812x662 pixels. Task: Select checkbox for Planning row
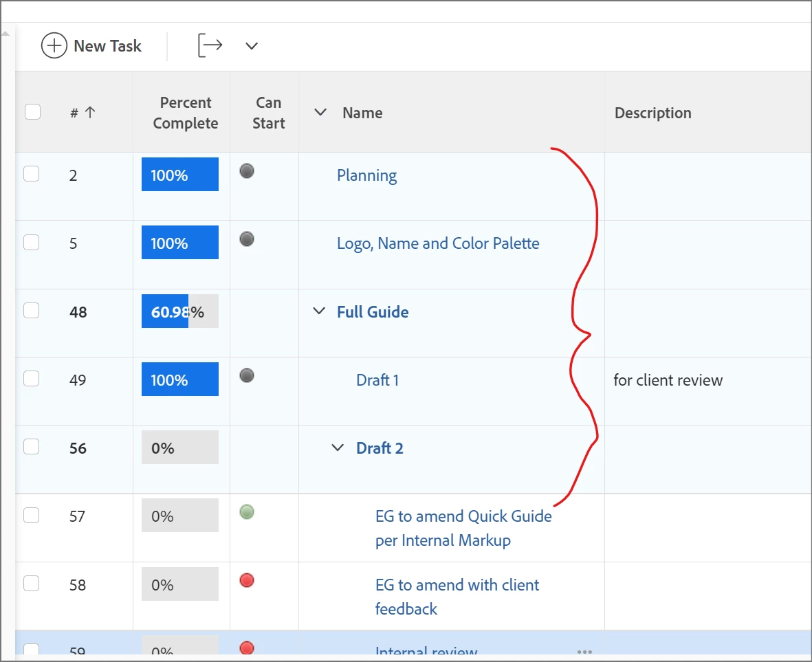click(32, 174)
